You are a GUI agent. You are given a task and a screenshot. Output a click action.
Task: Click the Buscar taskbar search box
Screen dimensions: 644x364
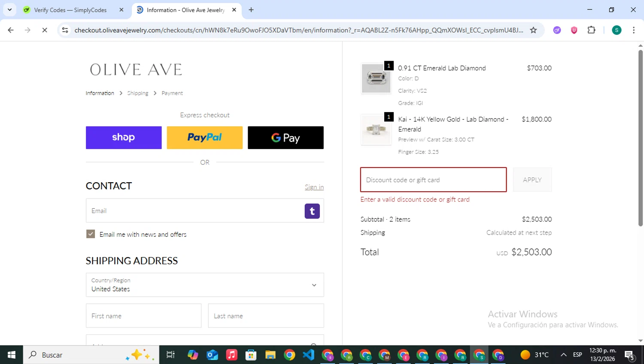(x=91, y=355)
